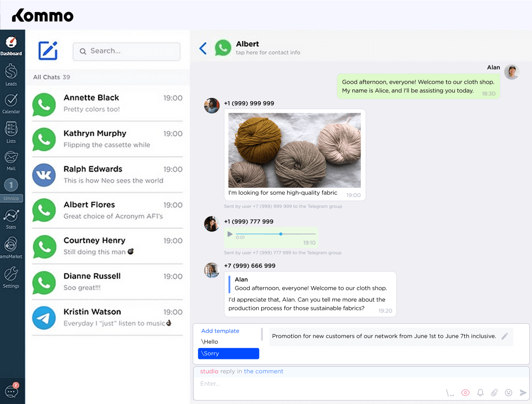
Task: Select the \Sorry template
Action: (228, 353)
